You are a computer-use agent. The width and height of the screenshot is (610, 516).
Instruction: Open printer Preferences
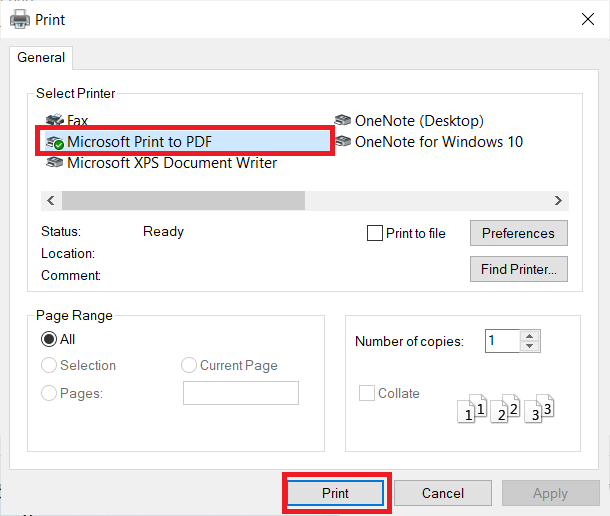click(x=518, y=233)
